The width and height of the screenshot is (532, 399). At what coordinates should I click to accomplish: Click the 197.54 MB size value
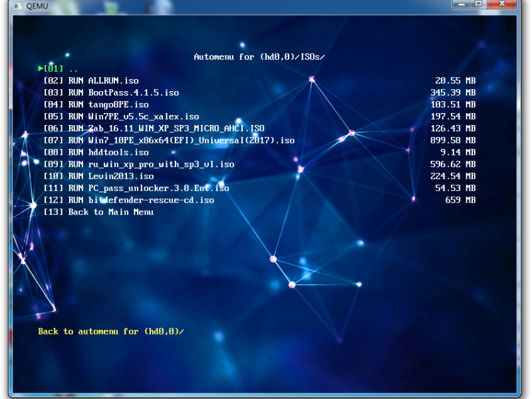(x=453, y=116)
